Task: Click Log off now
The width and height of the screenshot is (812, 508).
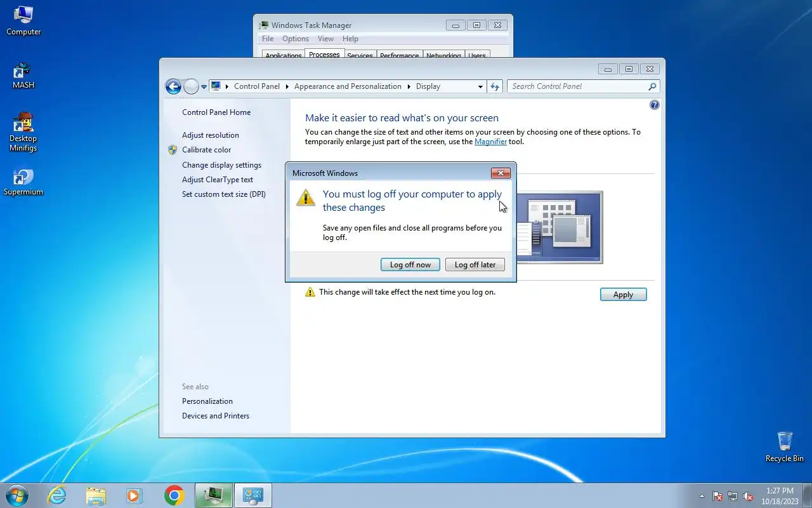Action: click(410, 265)
